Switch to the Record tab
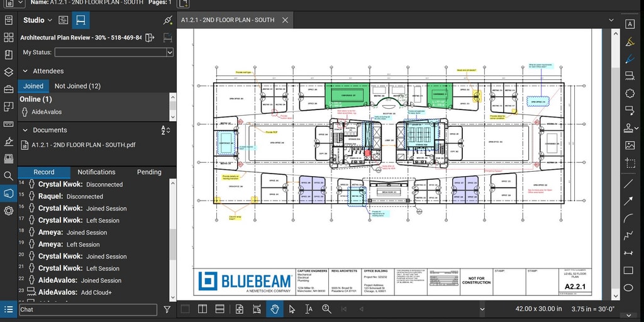 44,172
